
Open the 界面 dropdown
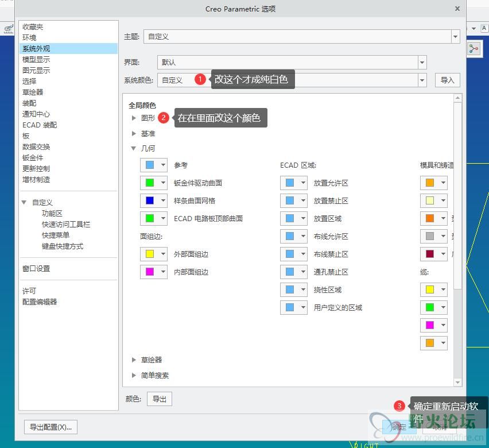coord(422,63)
